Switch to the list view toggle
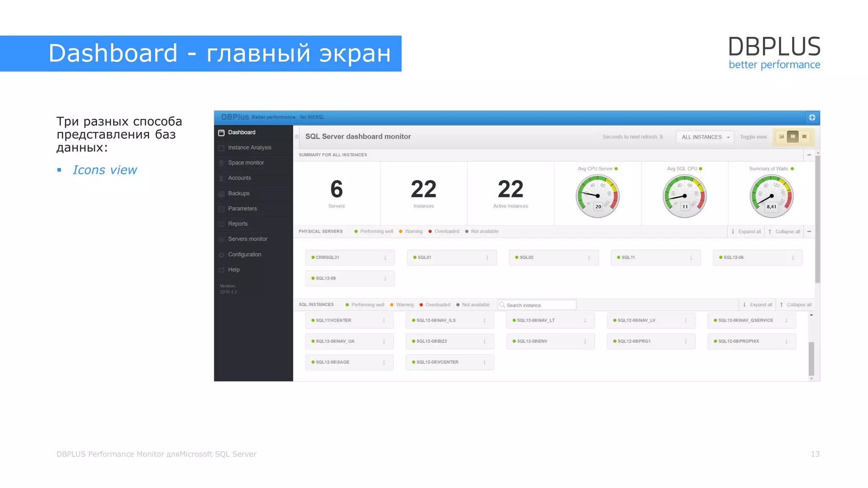This screenshot has height=488, width=868. point(804,137)
